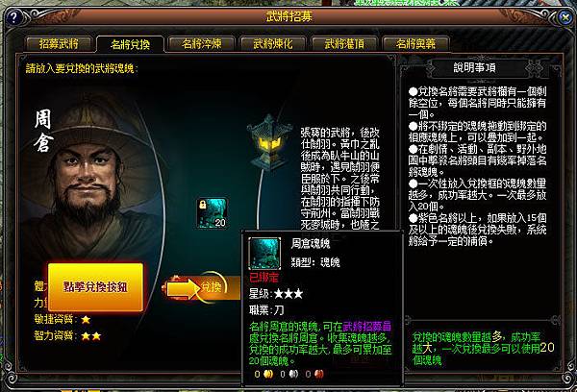
Task: Click the 兌換 exchange button
Action: pos(212,287)
